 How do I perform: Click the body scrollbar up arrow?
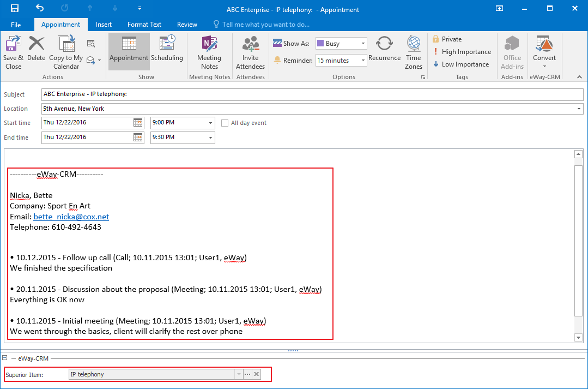point(578,154)
